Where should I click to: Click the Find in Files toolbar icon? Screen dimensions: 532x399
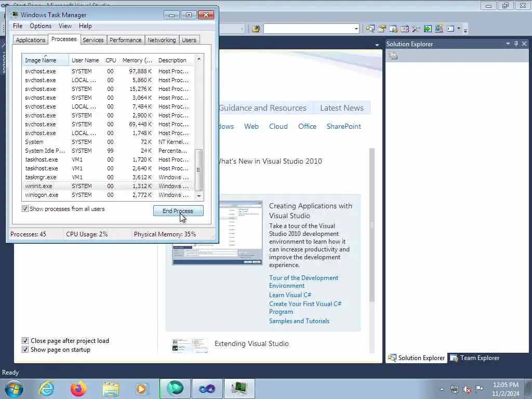(256, 29)
